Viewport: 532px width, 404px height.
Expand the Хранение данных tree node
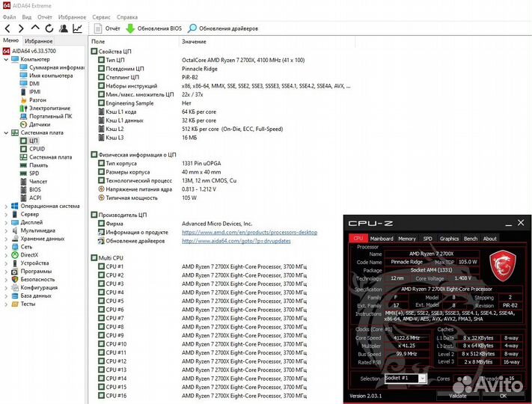(6, 239)
